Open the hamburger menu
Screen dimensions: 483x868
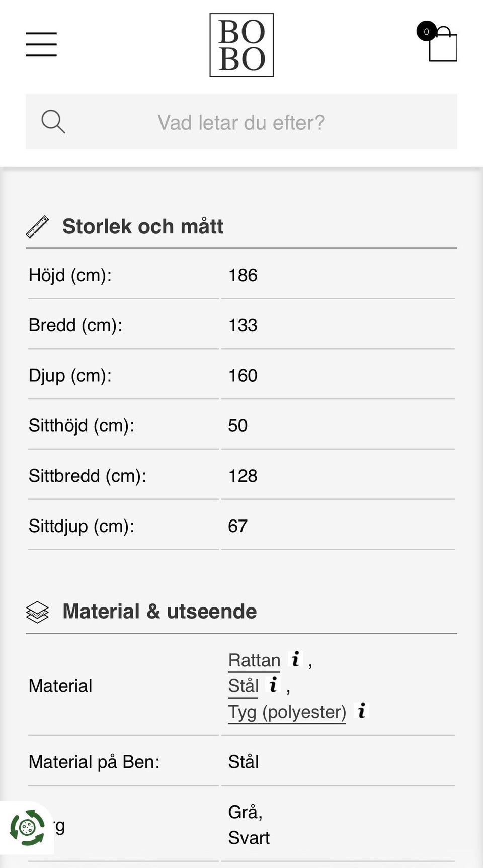41,44
